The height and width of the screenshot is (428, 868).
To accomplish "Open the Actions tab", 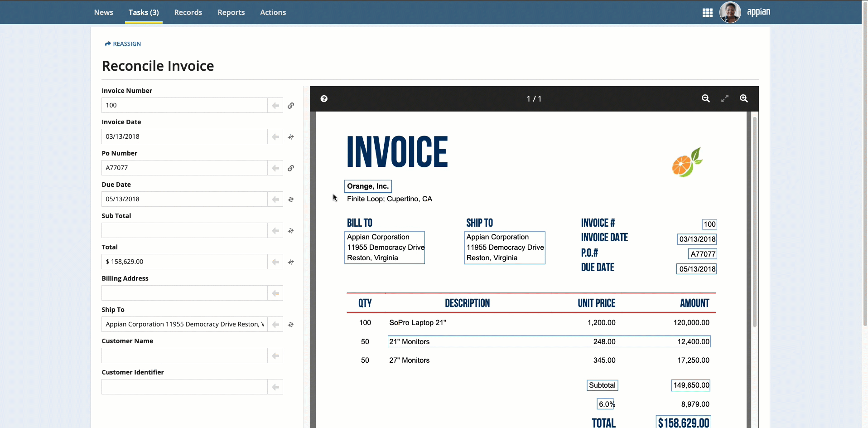I will [x=273, y=12].
